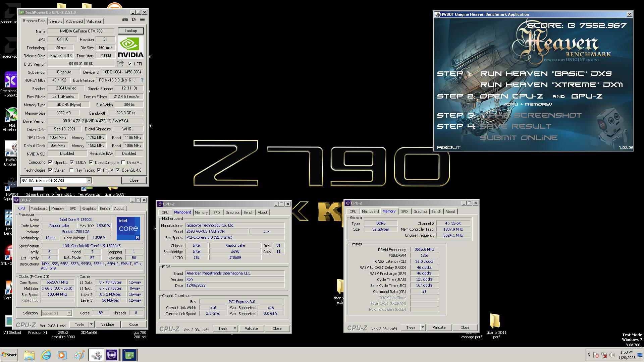Screen dimensions: 644x362
Task: Open Graphics tab in CPU-Z Memory window
Action: (420, 212)
